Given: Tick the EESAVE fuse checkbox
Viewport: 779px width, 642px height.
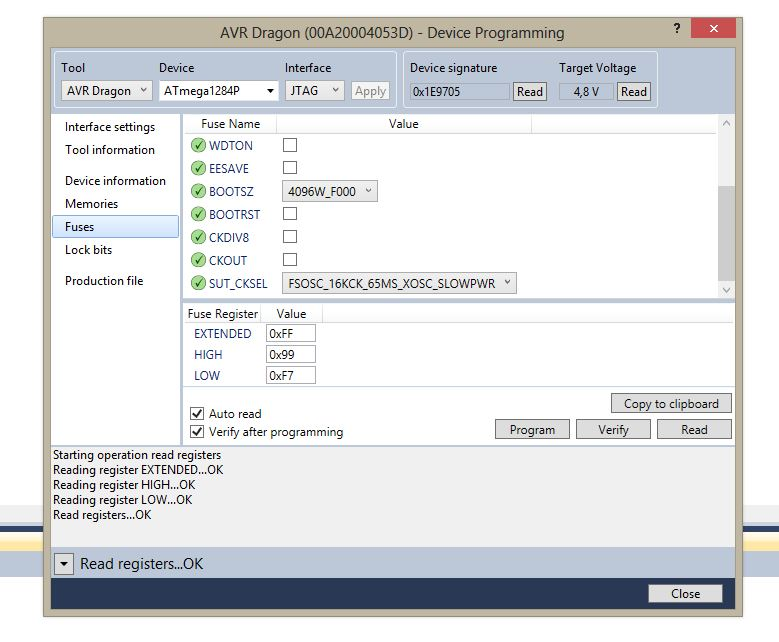Looking at the screenshot, I should [290, 167].
